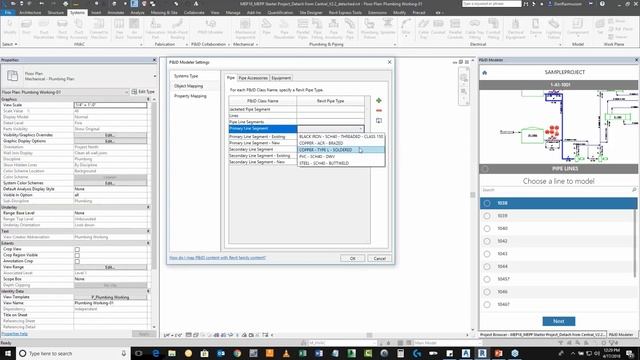Collapse the Underlay section in Properties
Viewport: 640px width, 360px height.
click(x=149, y=207)
